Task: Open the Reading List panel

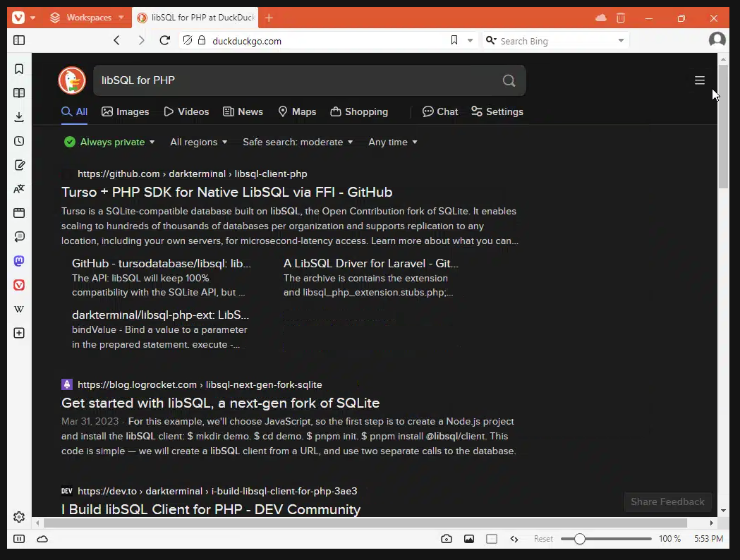Action: [x=19, y=92]
